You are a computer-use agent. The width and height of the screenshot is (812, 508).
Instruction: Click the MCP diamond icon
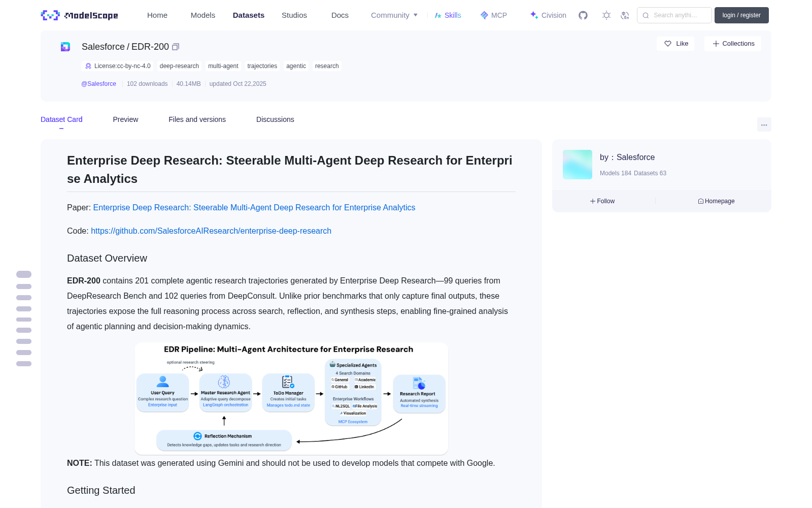pos(484,15)
